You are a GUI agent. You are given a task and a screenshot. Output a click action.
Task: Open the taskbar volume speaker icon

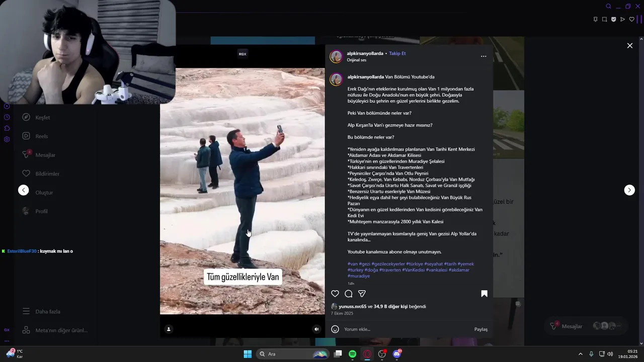(x=610, y=354)
